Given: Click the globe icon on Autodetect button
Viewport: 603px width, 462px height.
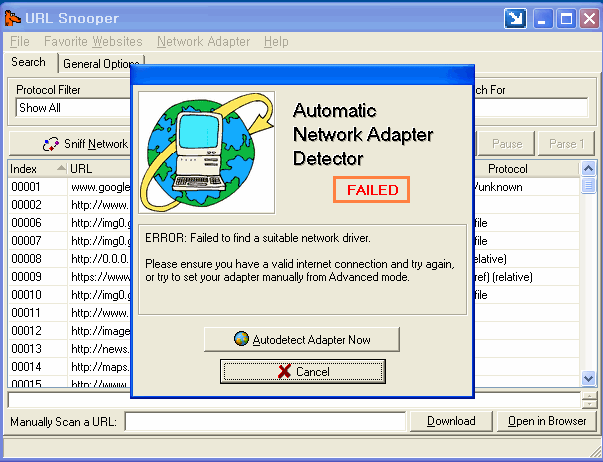Looking at the screenshot, I should click(242, 339).
